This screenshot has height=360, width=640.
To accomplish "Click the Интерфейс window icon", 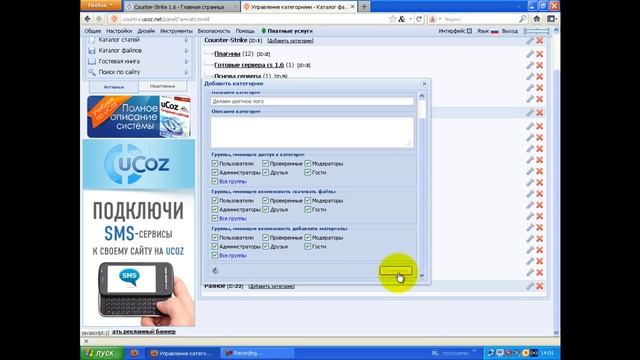I will (x=469, y=31).
